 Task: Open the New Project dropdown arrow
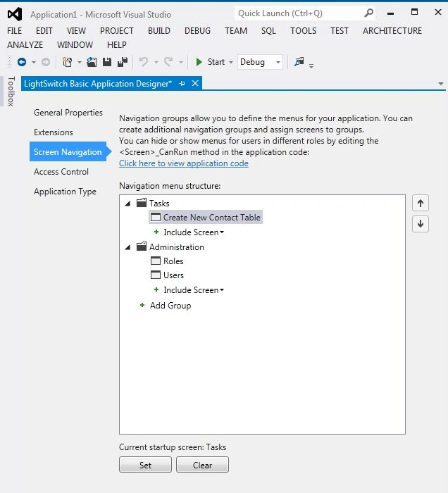(79, 62)
